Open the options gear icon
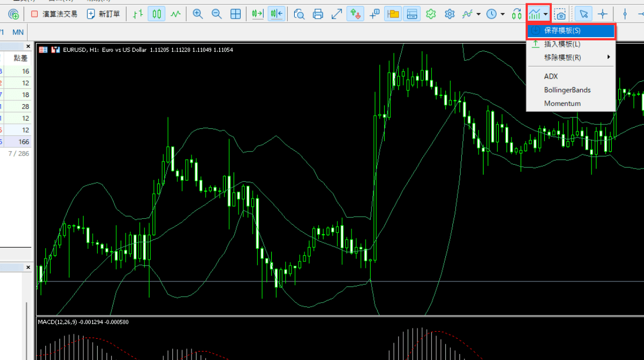Image resolution: width=644 pixels, height=360 pixels. click(450, 14)
